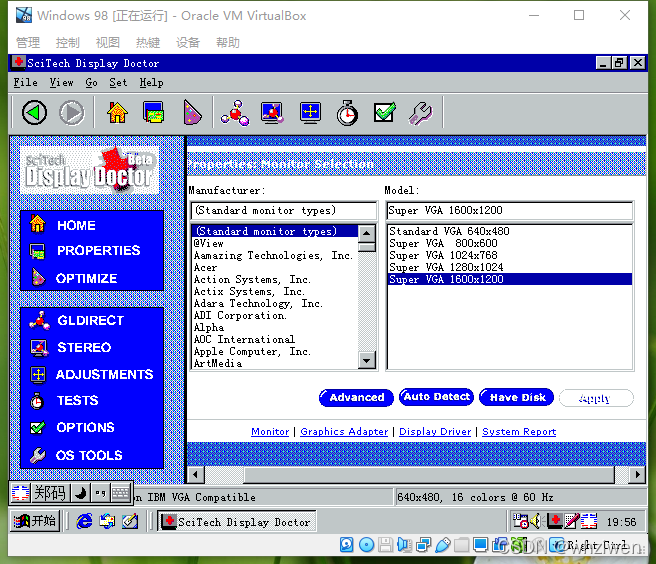Open VirtualBox 视图 menu

pos(108,42)
